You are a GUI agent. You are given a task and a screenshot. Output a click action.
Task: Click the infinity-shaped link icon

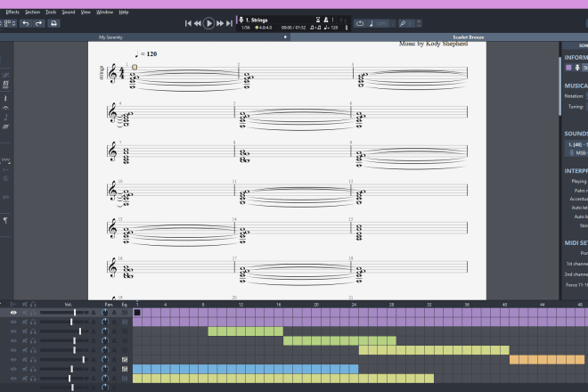[5, 197]
